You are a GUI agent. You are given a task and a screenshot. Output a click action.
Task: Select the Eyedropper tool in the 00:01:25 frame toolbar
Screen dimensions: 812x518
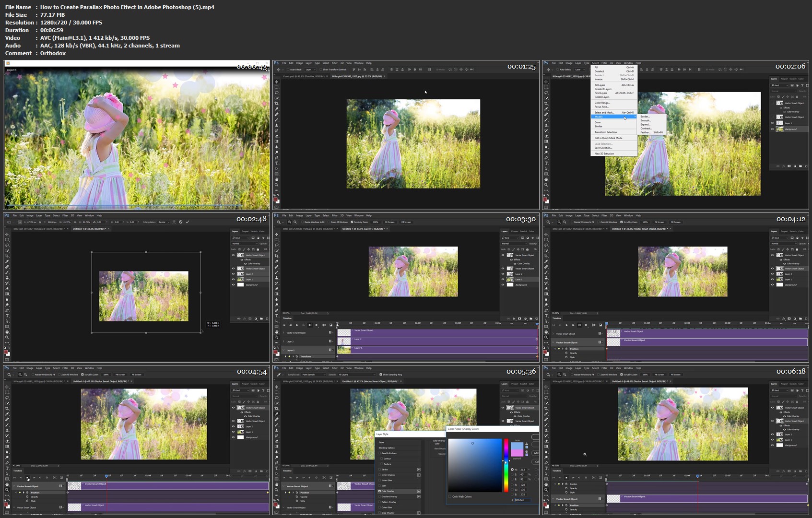point(277,109)
